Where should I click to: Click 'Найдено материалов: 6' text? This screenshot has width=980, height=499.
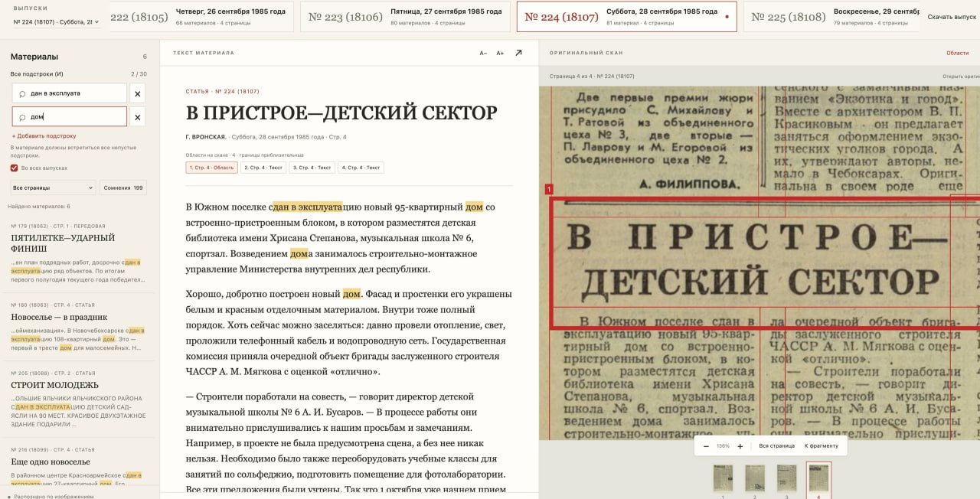click(x=39, y=207)
